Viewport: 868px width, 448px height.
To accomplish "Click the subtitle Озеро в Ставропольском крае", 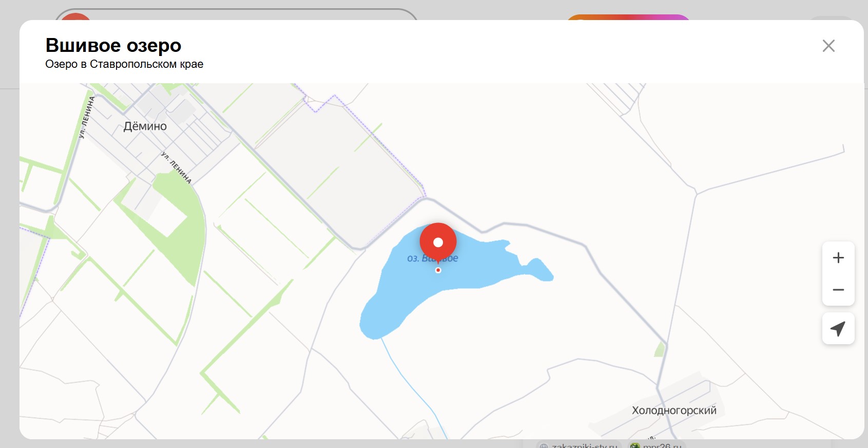I will point(124,64).
